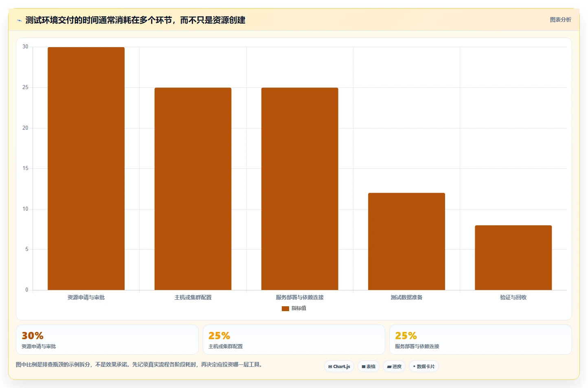Screen dimensions: 588x388
Task: Click the 主机或集群配置 x-axis label
Action: [193, 298]
